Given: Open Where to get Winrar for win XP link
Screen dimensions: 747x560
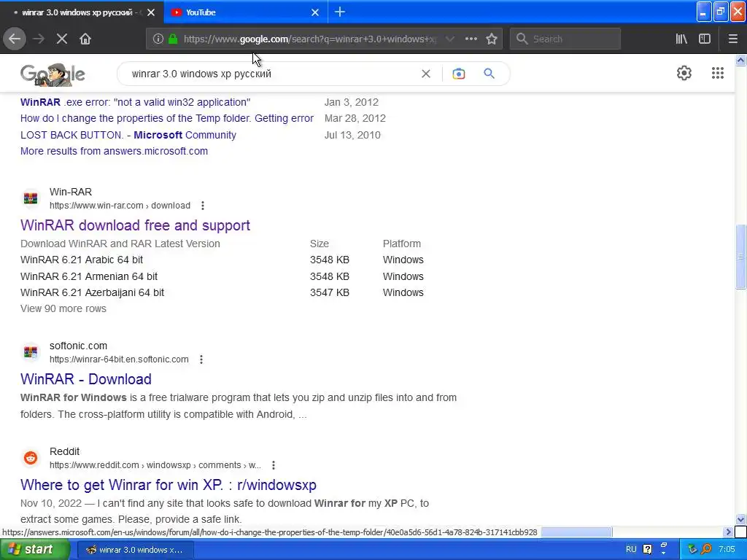Looking at the screenshot, I should (x=169, y=485).
